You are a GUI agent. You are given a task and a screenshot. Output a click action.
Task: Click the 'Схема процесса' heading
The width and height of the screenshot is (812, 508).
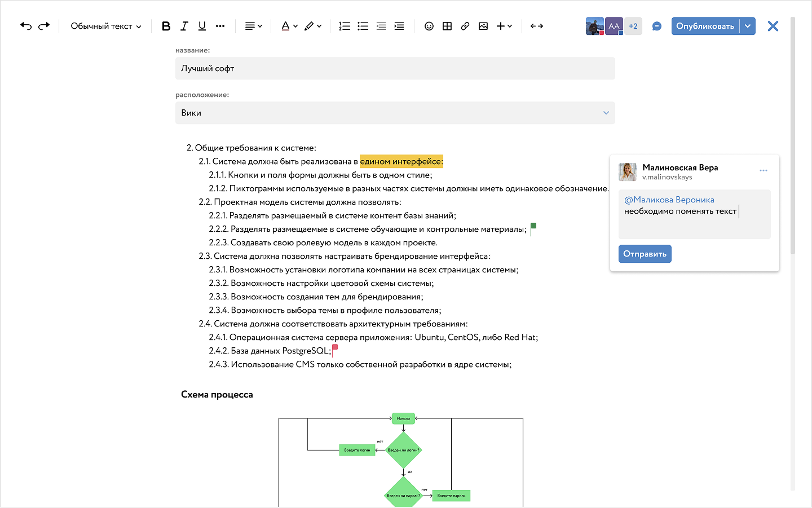pyautogui.click(x=217, y=395)
